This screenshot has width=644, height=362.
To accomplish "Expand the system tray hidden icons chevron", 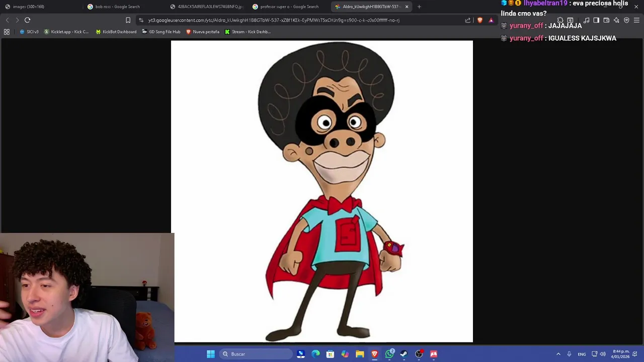I will click(558, 354).
